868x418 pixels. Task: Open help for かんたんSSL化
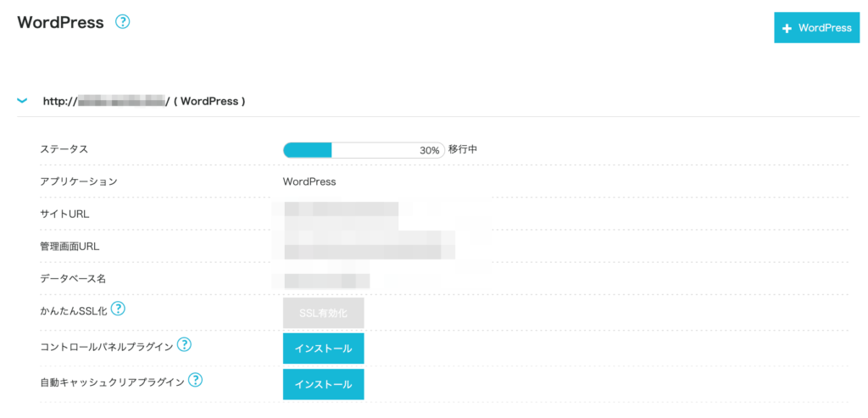pyautogui.click(x=118, y=309)
